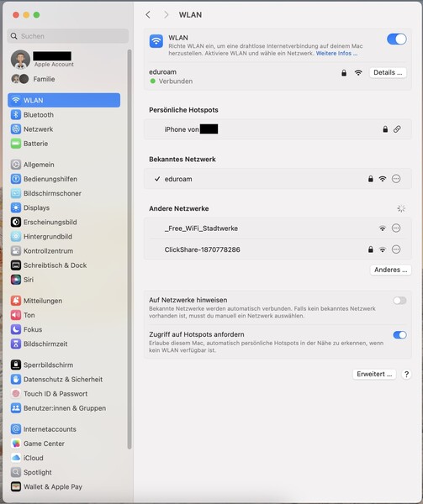The height and width of the screenshot is (504, 423).
Task: Enable Auf Netzwerke hinweisen toggle
Action: pos(399,301)
